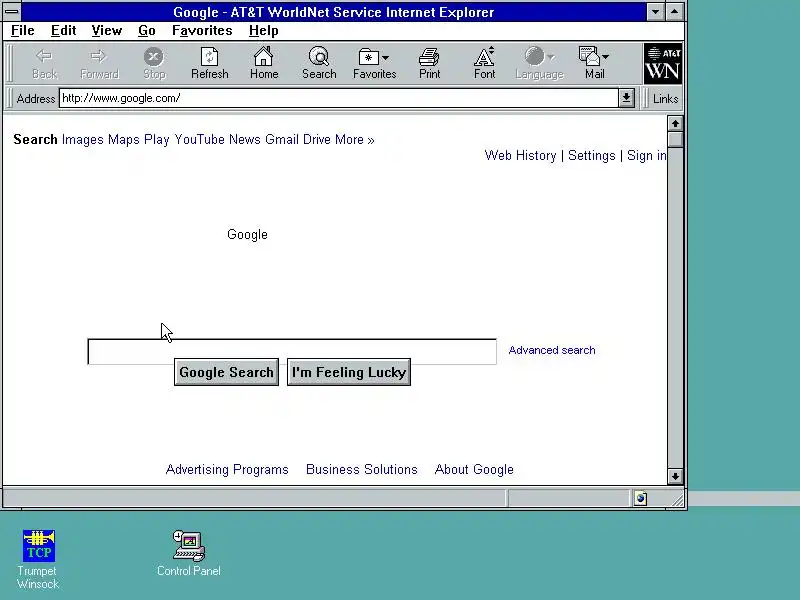Open the Settings link
The width and height of the screenshot is (800, 600).
click(591, 155)
